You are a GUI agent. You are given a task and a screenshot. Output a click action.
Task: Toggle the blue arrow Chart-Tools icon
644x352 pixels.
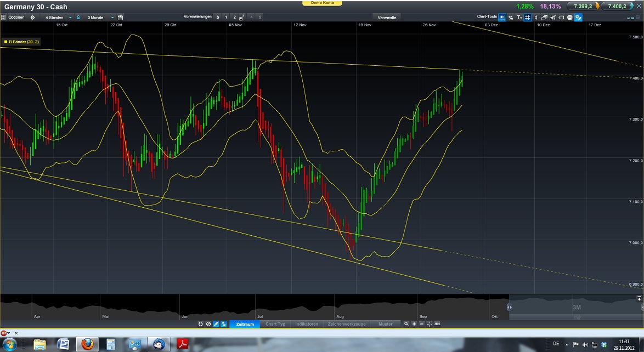coord(502,17)
